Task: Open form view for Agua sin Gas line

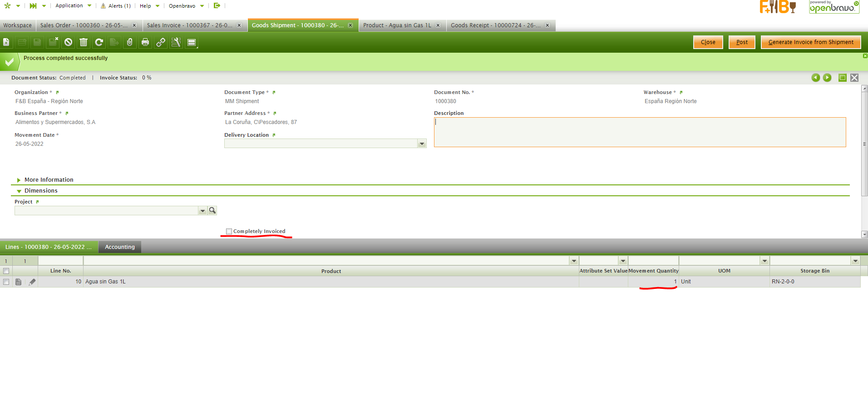Action: 19,282
